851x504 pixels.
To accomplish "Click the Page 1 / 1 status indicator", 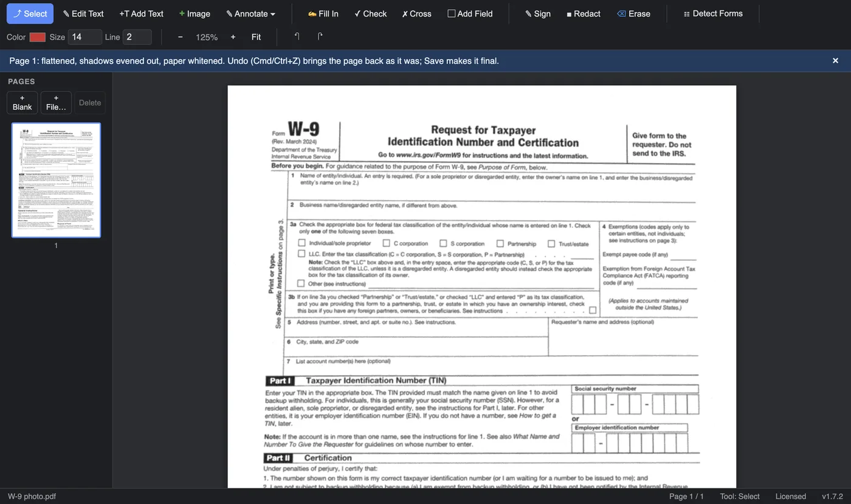I will pos(686,496).
